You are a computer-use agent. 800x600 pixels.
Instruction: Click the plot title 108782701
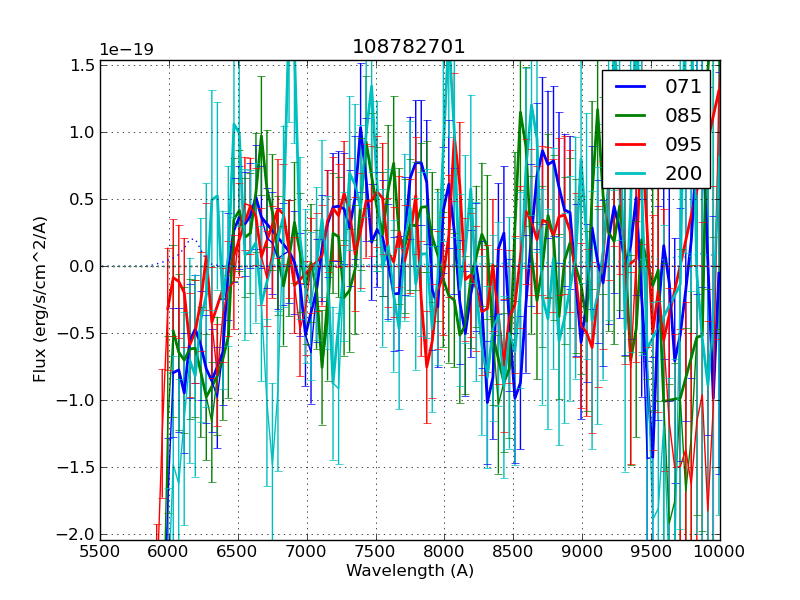(x=409, y=47)
